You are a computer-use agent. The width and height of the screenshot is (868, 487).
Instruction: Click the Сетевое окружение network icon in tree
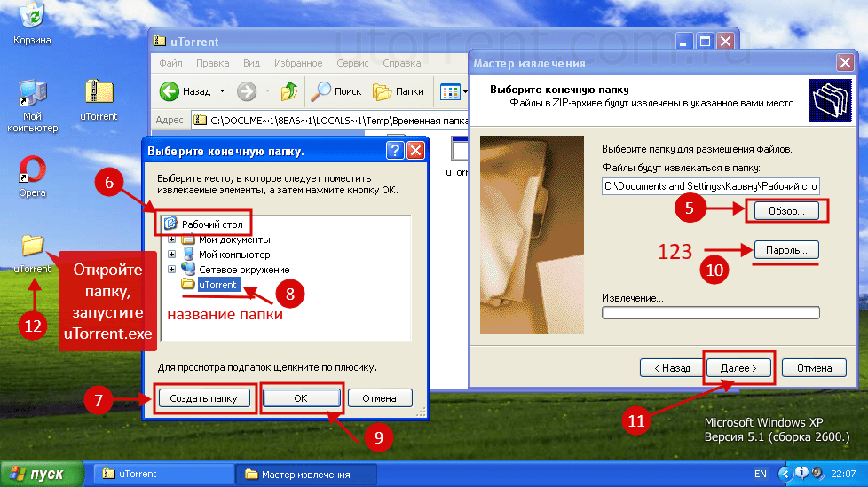188,269
